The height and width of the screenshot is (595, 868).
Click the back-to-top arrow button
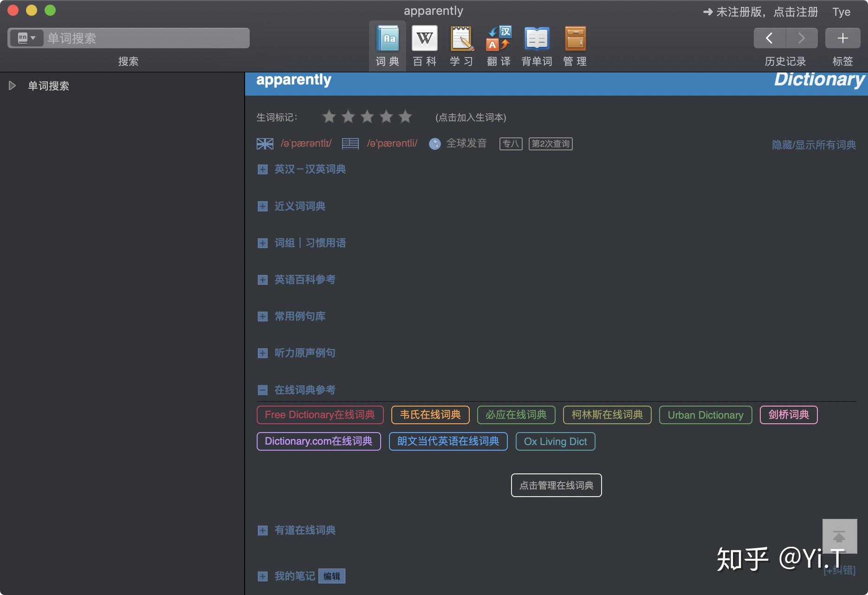tap(840, 536)
